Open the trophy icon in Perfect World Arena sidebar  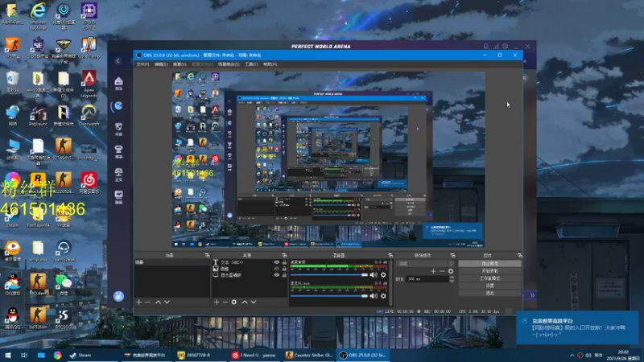pos(118,150)
